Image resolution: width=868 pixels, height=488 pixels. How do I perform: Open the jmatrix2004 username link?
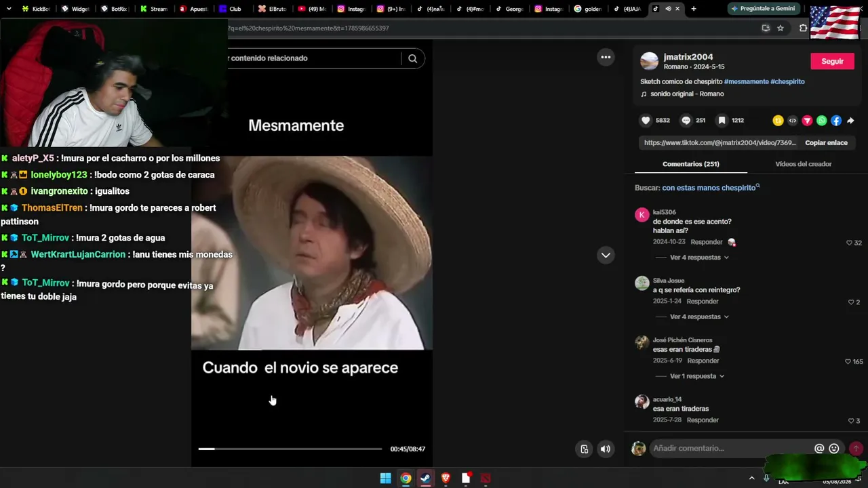[688, 57]
